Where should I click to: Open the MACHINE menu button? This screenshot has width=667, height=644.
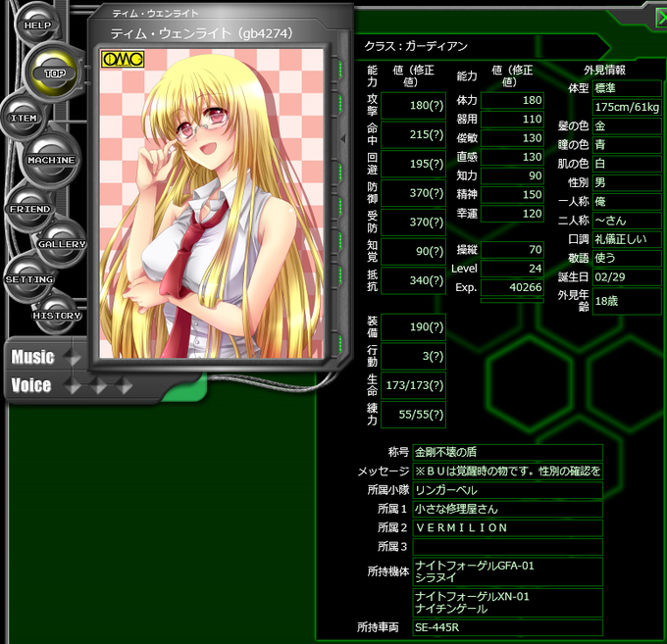click(x=51, y=160)
